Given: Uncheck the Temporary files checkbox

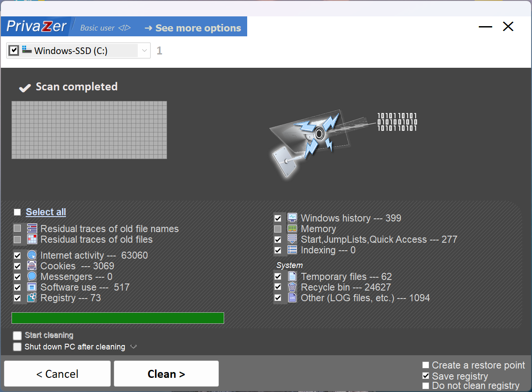Looking at the screenshot, I should [x=278, y=276].
